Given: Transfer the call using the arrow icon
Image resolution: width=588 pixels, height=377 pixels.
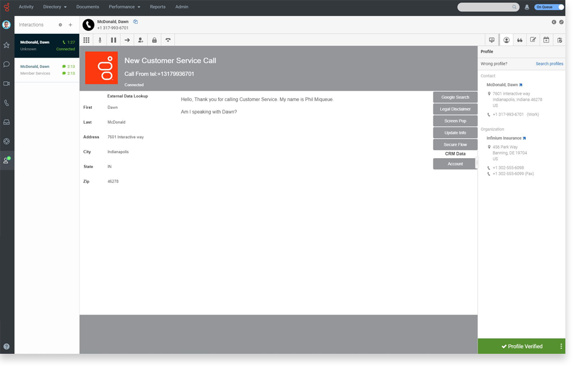Looking at the screenshot, I should click(x=126, y=40).
